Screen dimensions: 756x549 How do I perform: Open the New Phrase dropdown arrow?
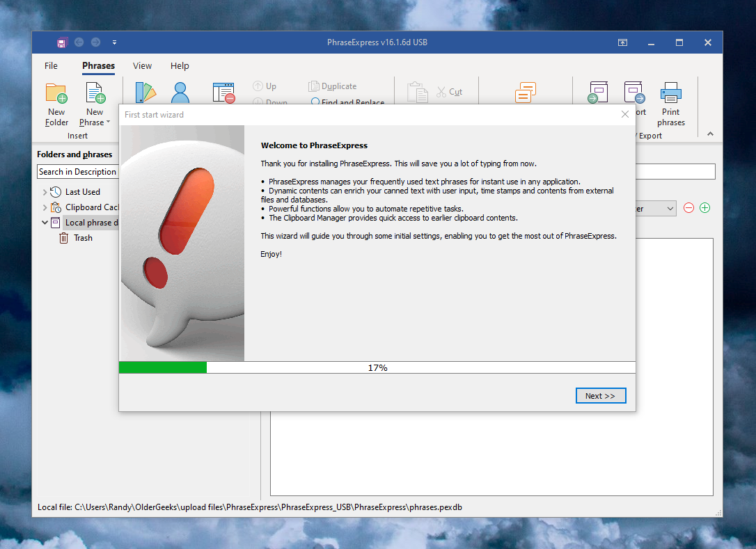108,122
